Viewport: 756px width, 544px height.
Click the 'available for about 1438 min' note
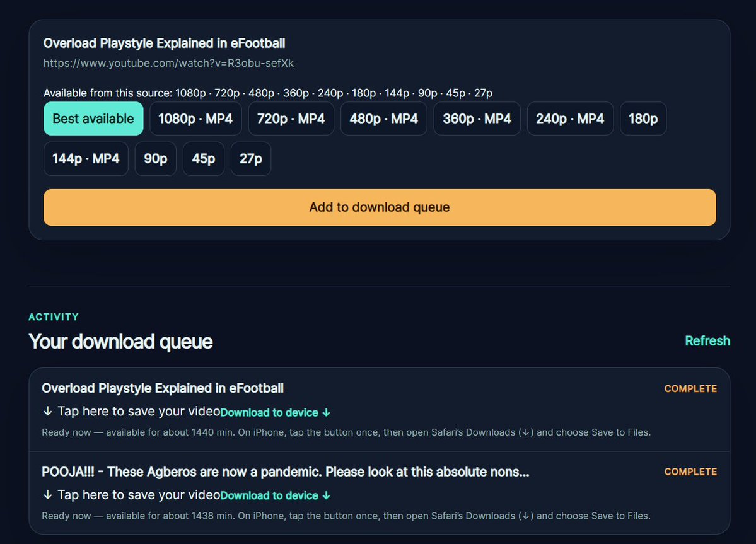346,516
